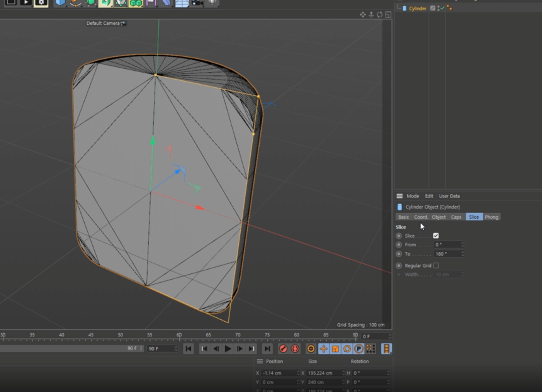Open the Camera object tool

pos(197,3)
